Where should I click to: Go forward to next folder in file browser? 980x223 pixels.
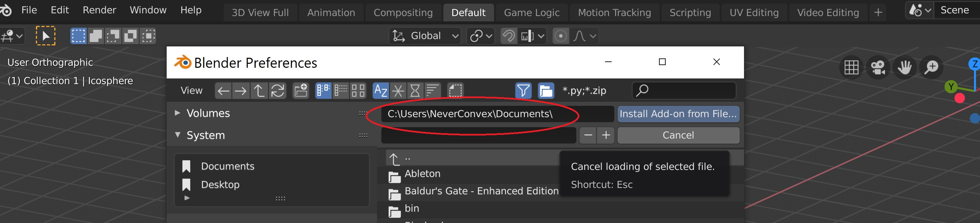[241, 91]
